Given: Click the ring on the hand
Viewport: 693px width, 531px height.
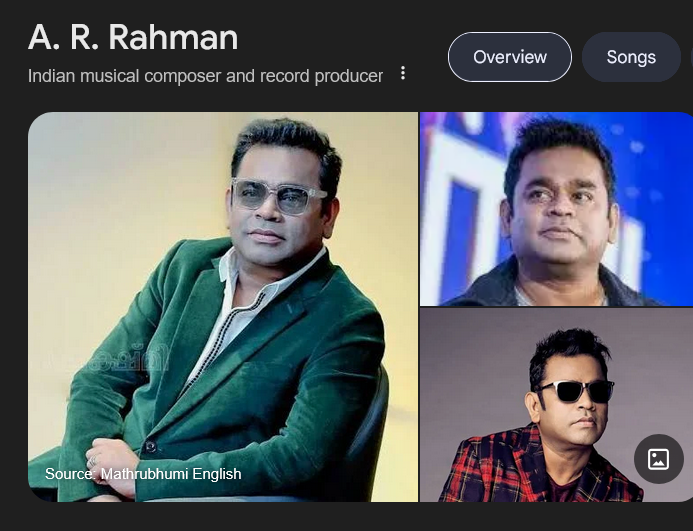Looking at the screenshot, I should coord(92,462).
